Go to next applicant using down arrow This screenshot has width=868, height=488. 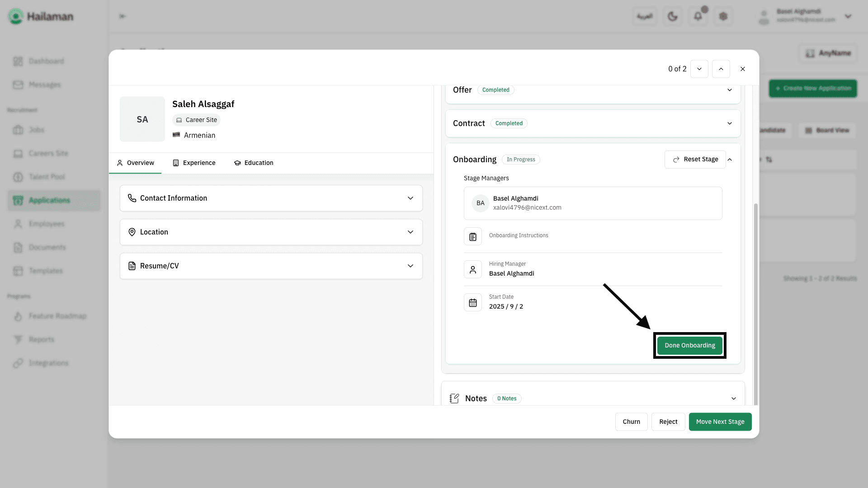[x=699, y=69]
